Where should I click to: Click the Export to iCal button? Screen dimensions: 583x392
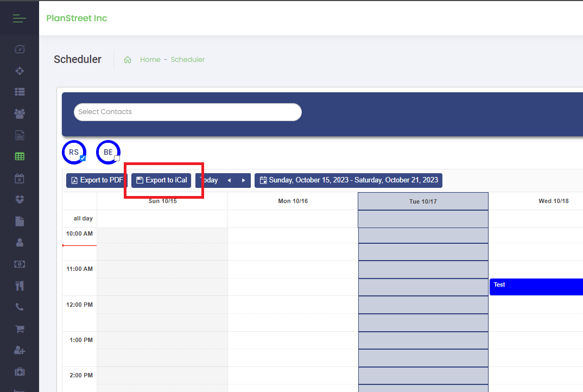[x=161, y=180]
